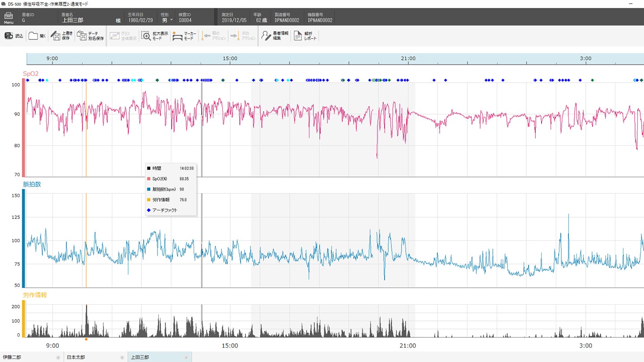Screen dimensions: 644x362
Task: Click the 機器番号 value DPNAND0002
Action: (320, 20)
